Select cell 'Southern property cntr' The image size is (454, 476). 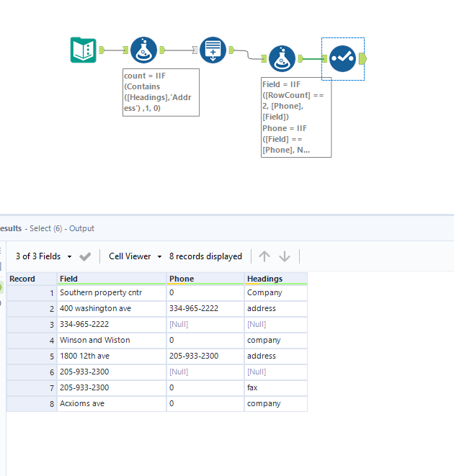coord(112,292)
